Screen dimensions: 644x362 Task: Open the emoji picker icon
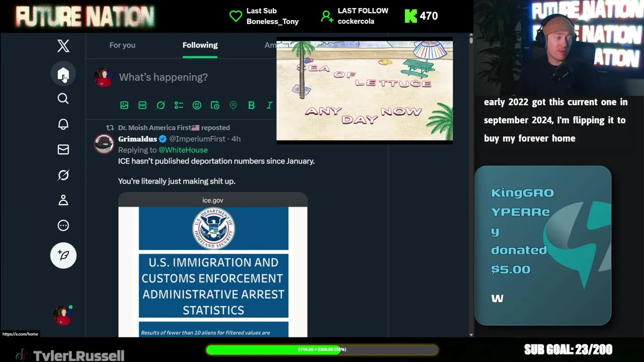197,105
